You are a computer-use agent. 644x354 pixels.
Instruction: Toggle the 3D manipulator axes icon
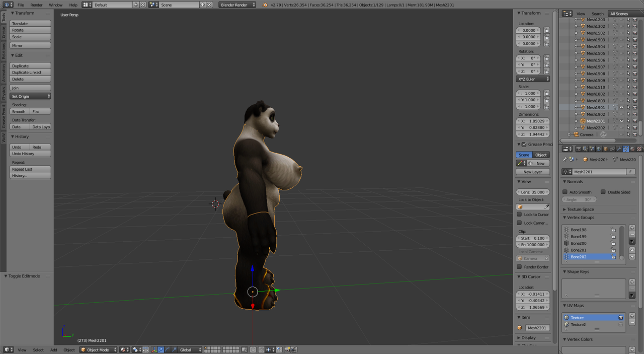click(154, 349)
